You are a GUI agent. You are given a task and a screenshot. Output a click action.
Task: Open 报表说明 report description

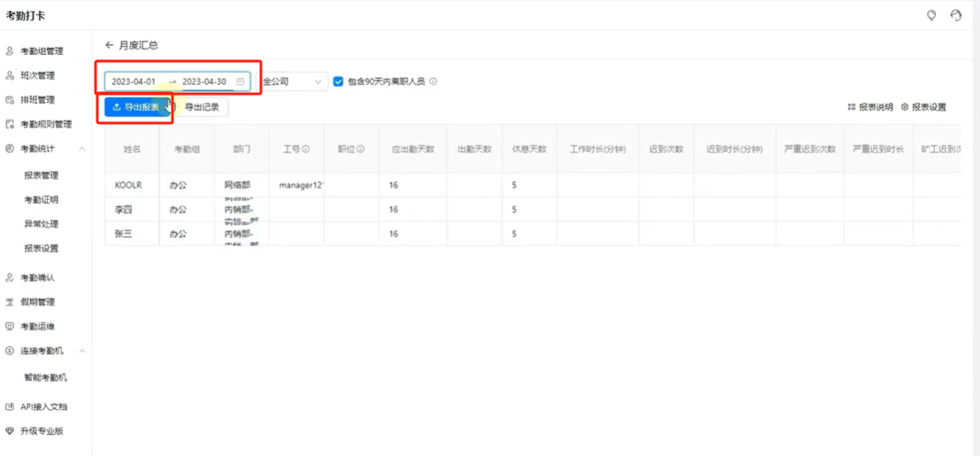870,107
